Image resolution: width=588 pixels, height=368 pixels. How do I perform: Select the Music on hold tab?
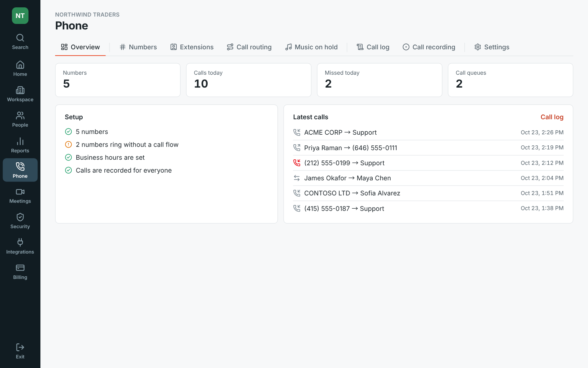pos(312,47)
